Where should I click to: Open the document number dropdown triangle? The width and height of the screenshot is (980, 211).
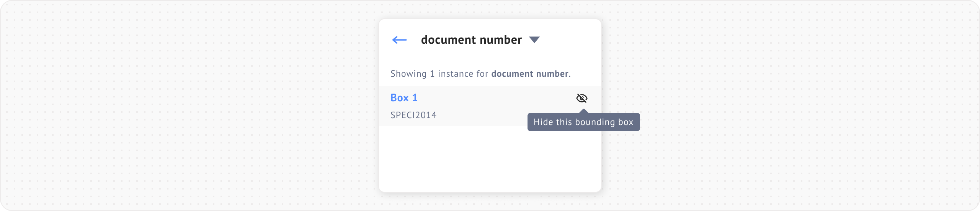coord(534,40)
